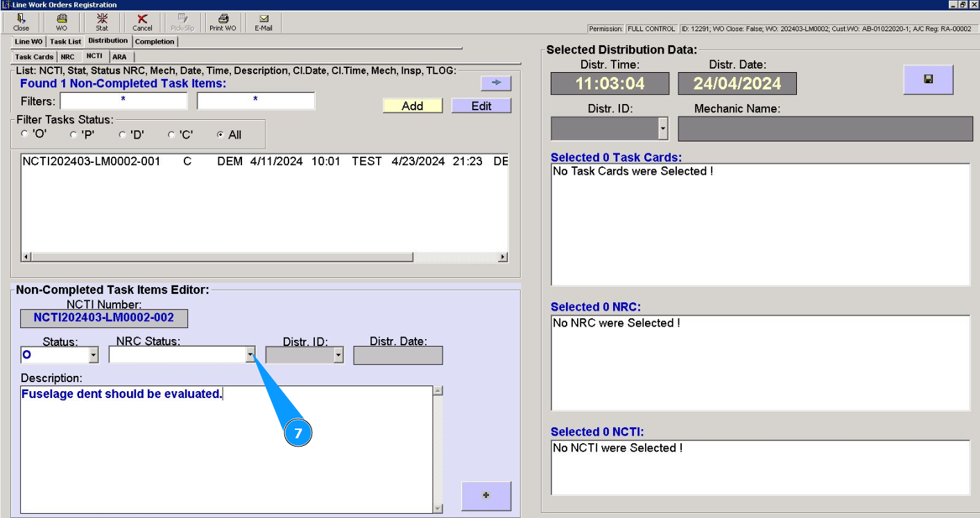Viewport: 980px width, 518px height.
Task: Click the Print WO printer icon
Action: (x=223, y=22)
